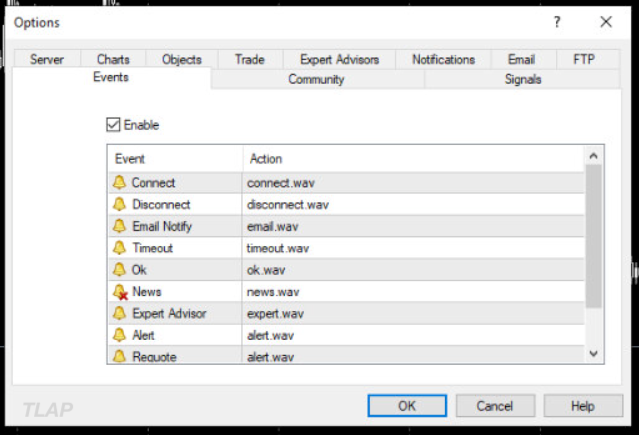
Task: Select the connect.wav action cell
Action: [x=413, y=183]
